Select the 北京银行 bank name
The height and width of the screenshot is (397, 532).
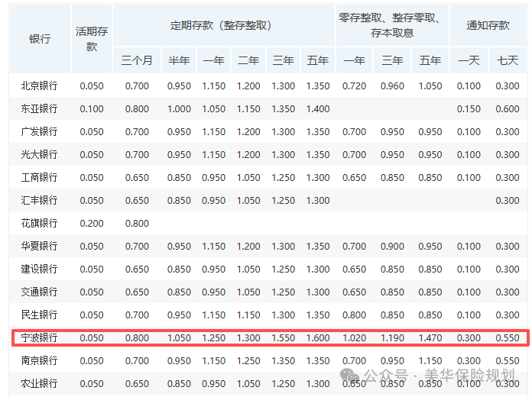[40, 86]
